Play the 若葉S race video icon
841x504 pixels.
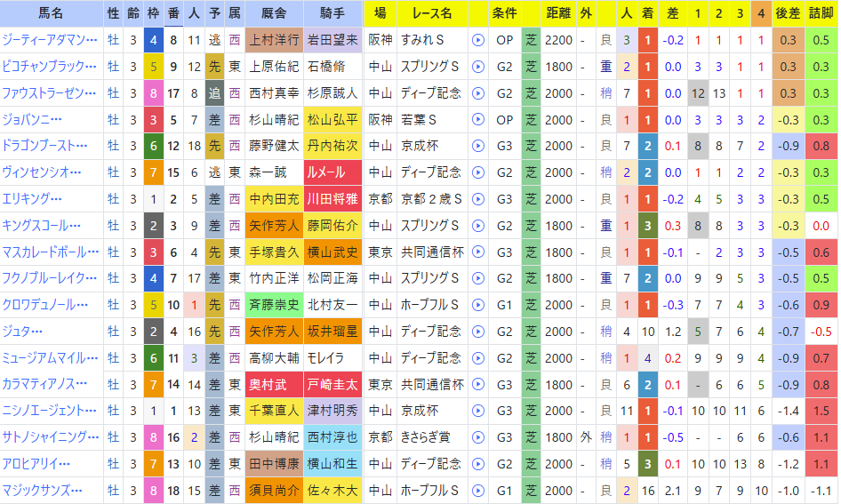pos(477,120)
